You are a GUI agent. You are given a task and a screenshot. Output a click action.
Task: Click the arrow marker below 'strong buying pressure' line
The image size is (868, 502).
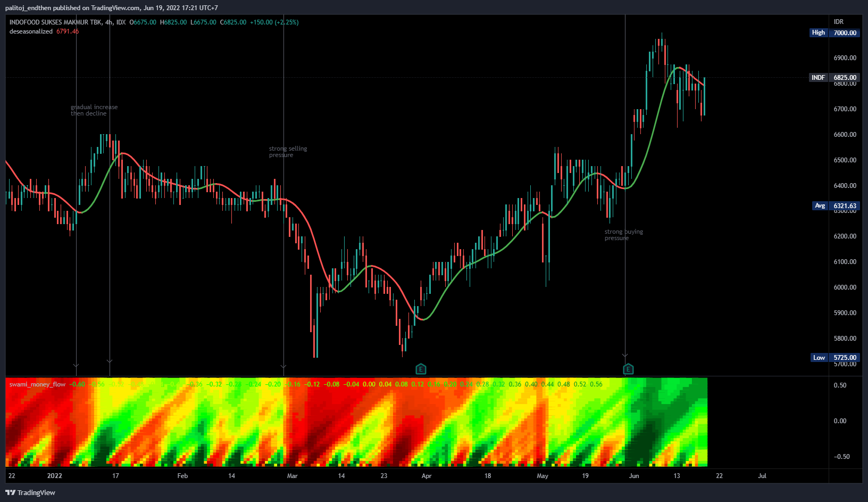[x=625, y=355]
